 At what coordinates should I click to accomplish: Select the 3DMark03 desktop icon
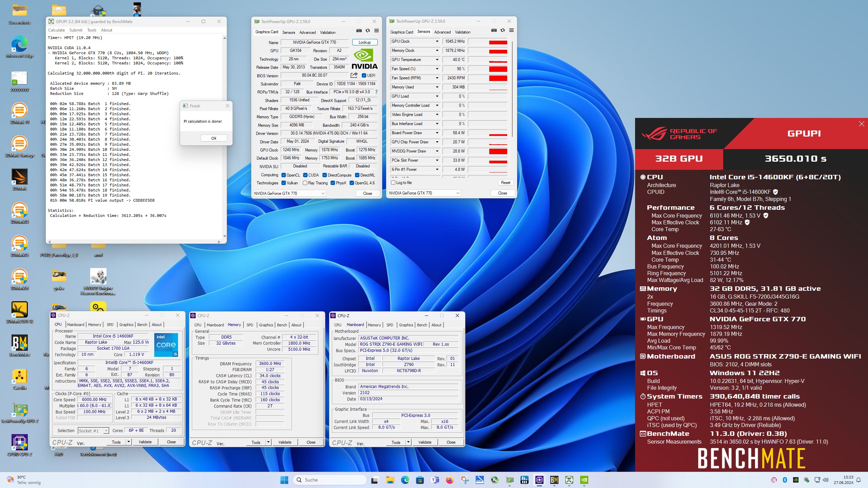coord(20,213)
